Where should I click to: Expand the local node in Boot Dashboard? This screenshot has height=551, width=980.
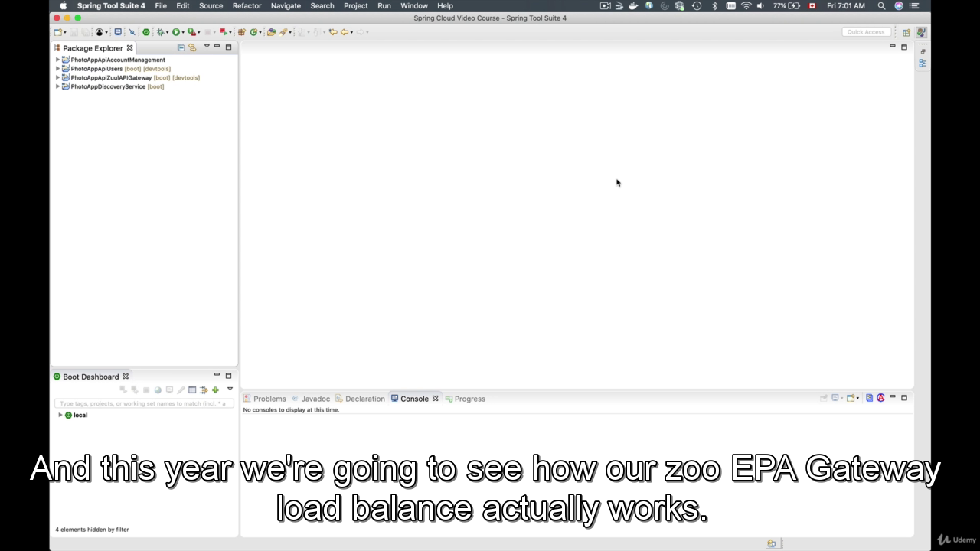(60, 415)
